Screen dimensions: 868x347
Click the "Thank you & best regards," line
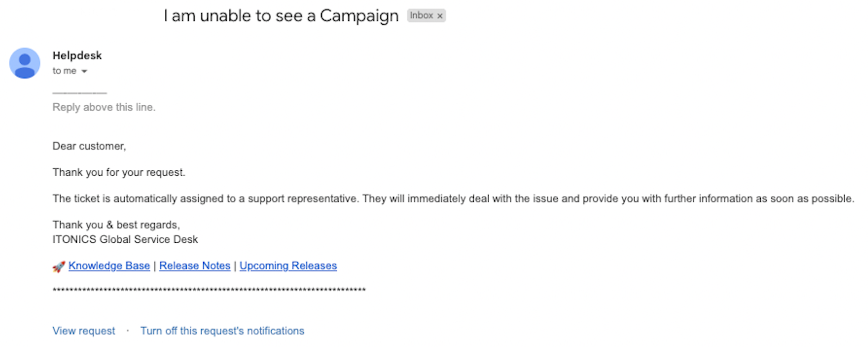coord(116,225)
